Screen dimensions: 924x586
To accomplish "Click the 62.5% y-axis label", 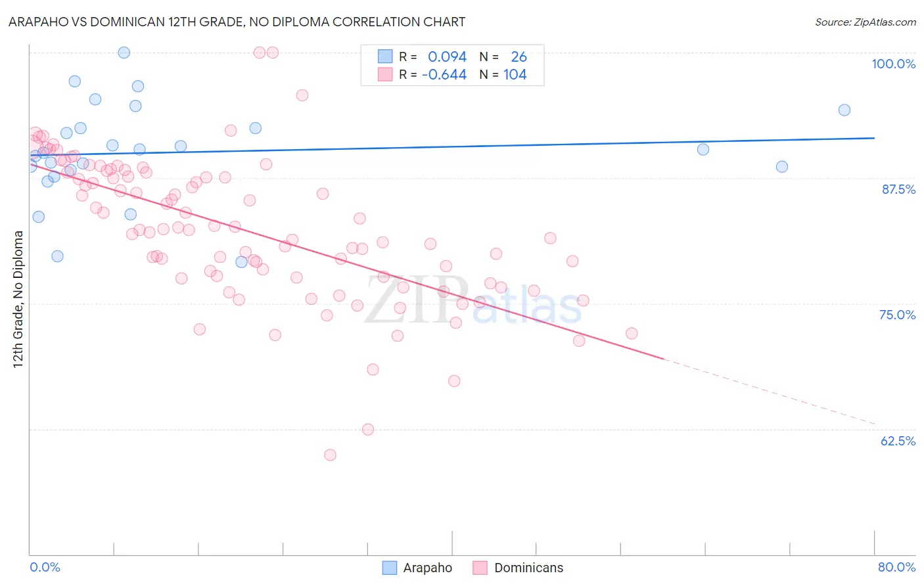I will tap(898, 441).
